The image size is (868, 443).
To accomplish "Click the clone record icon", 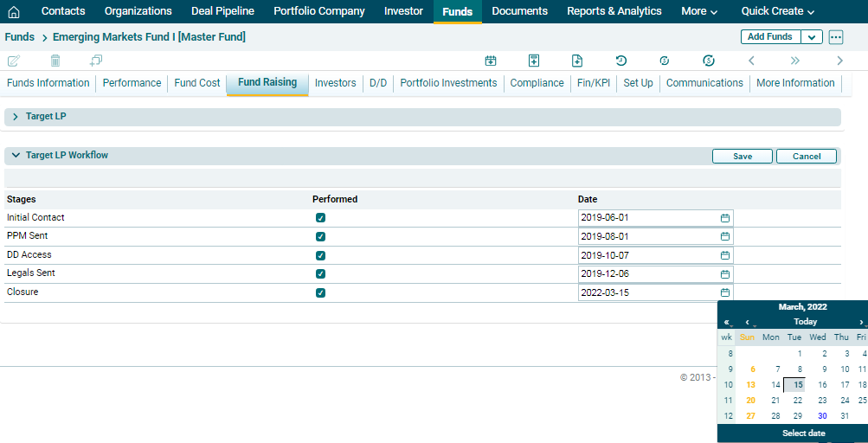I will (96, 61).
